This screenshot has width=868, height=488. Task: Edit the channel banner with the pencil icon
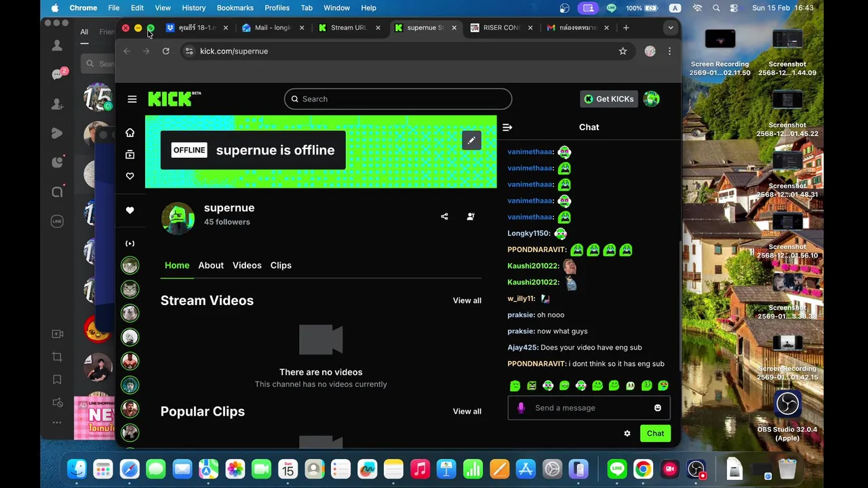click(x=471, y=140)
